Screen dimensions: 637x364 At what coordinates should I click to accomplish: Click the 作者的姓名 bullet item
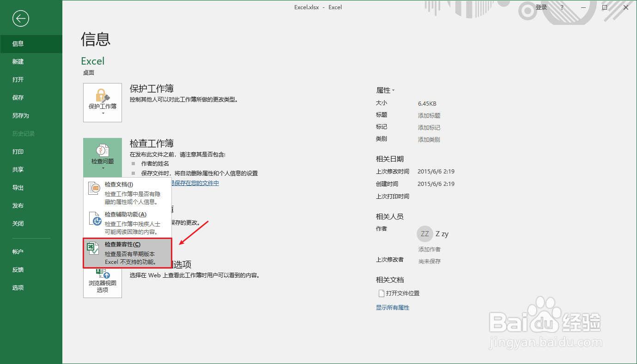[x=155, y=164]
